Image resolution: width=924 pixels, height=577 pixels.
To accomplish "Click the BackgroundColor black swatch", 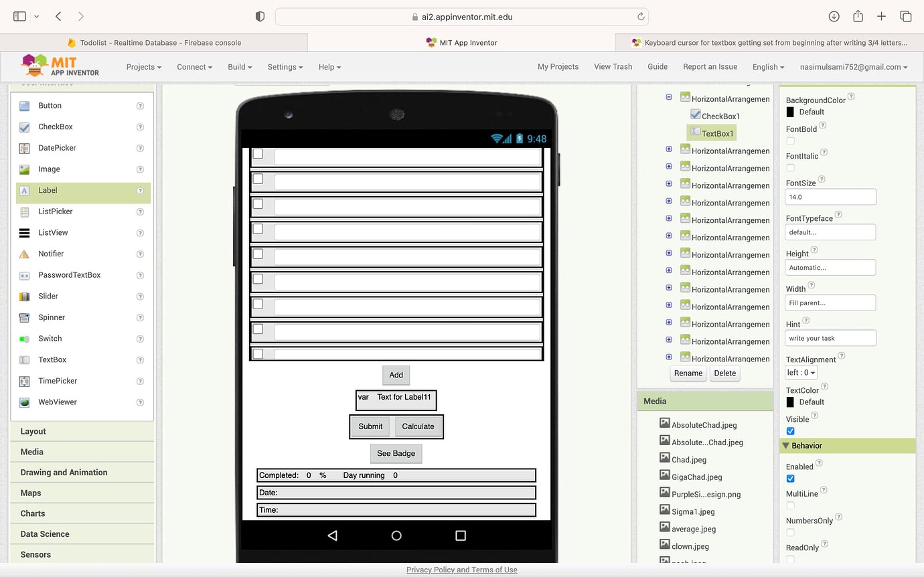I will pyautogui.click(x=790, y=112).
